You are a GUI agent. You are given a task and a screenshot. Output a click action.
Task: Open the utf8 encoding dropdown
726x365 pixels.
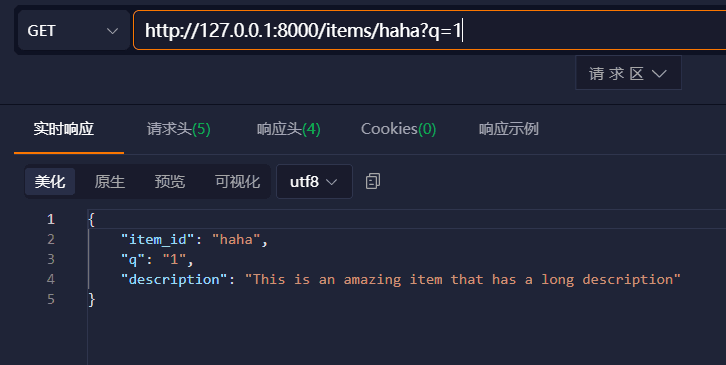click(x=314, y=182)
